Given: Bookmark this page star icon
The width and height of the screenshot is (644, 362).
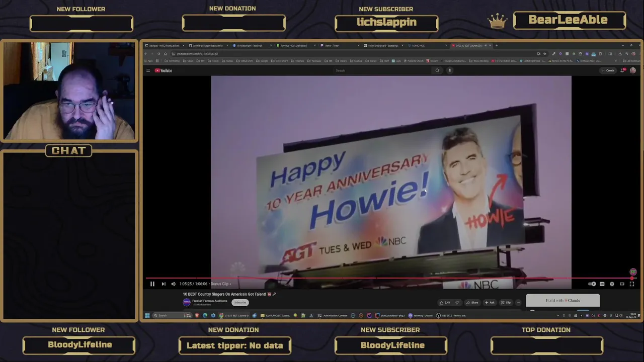Looking at the screenshot, I should [545, 54].
